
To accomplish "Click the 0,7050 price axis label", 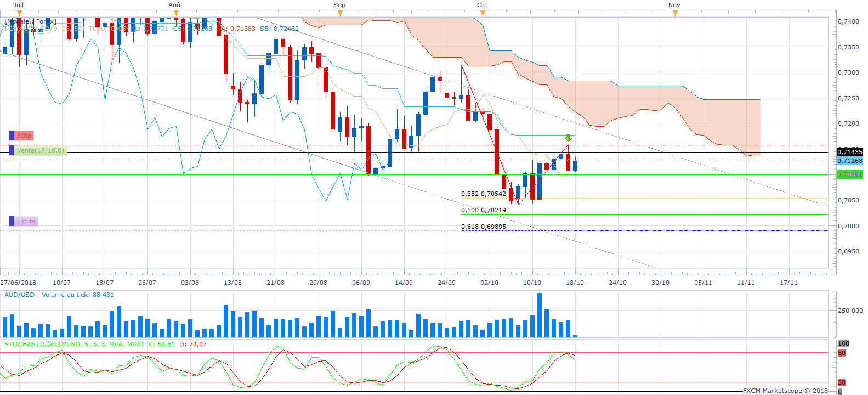I will point(849,200).
